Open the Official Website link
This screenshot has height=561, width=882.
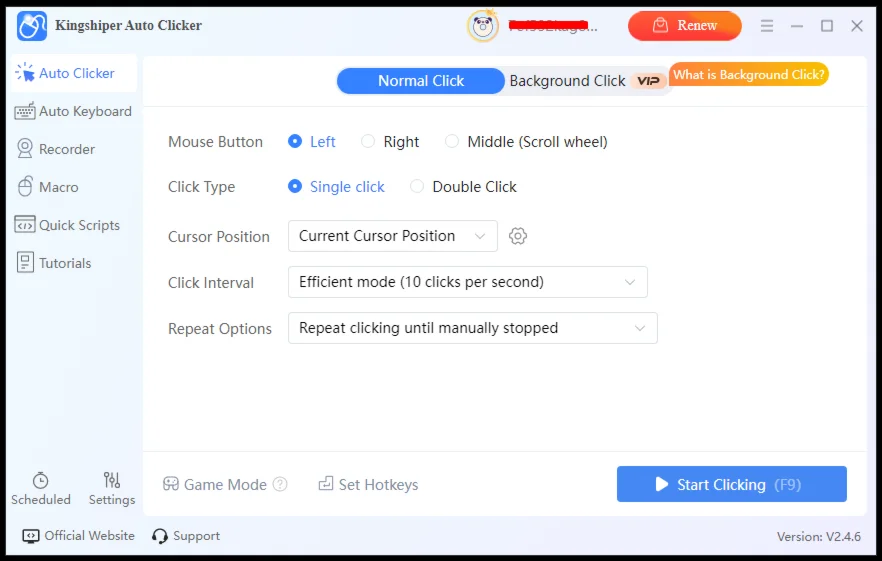pos(78,536)
